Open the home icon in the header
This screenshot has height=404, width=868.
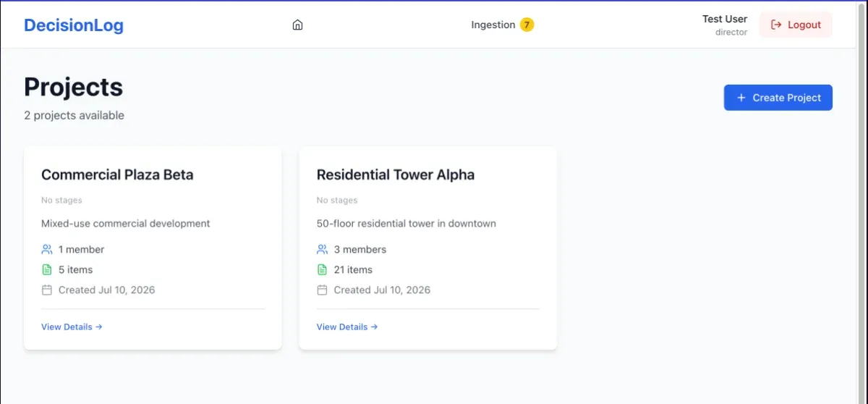pyautogui.click(x=297, y=25)
